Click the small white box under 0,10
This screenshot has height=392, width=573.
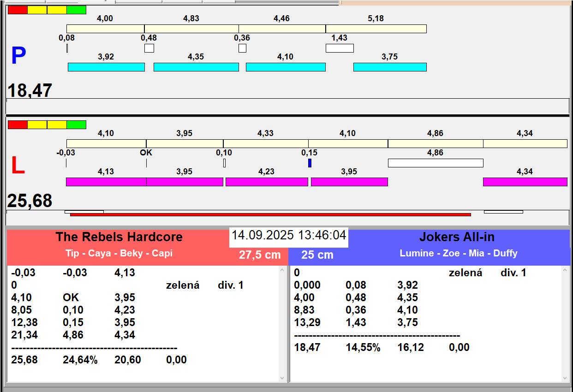(x=224, y=163)
